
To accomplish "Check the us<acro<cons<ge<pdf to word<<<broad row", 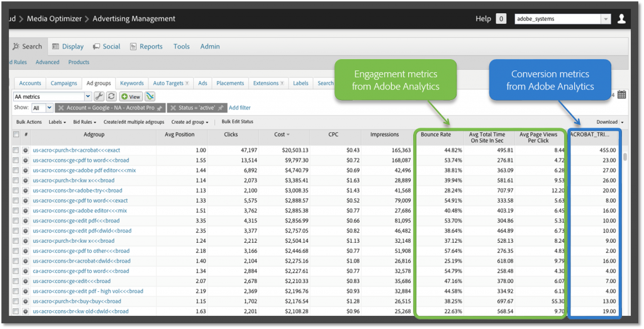I will point(16,160).
